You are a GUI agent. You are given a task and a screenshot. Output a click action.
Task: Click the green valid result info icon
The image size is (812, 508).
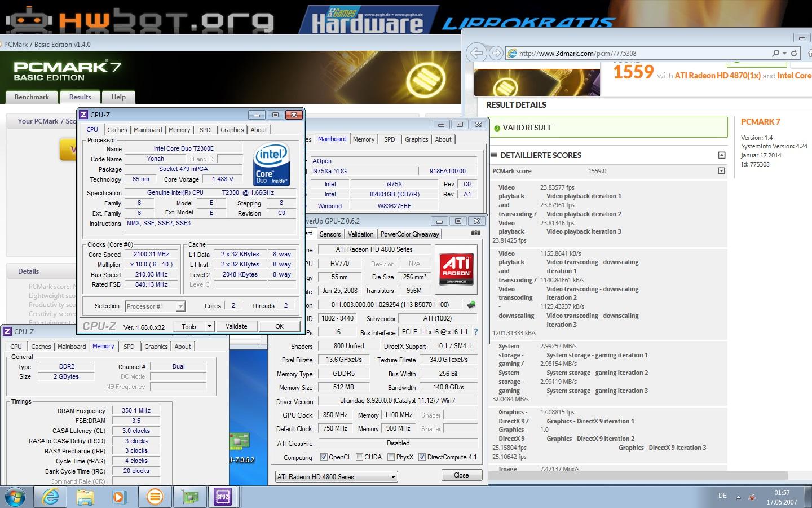coord(497,128)
